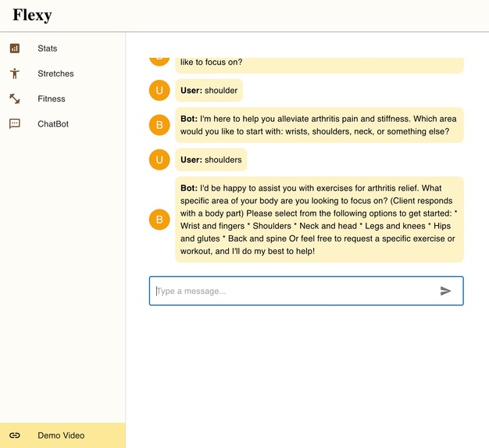Click the ChatBot speech bubble icon
The width and height of the screenshot is (489, 448).
point(15,124)
